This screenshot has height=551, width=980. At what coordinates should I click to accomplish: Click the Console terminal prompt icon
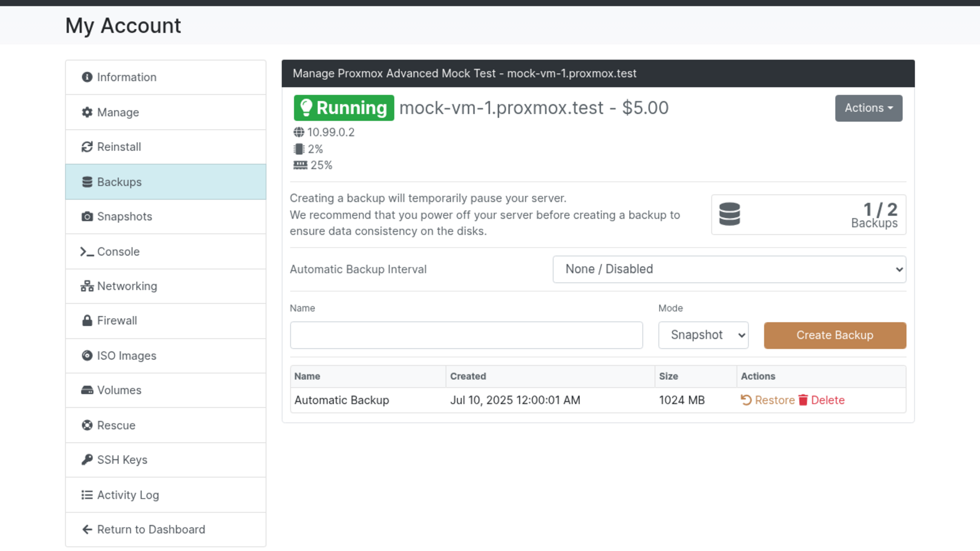(87, 252)
